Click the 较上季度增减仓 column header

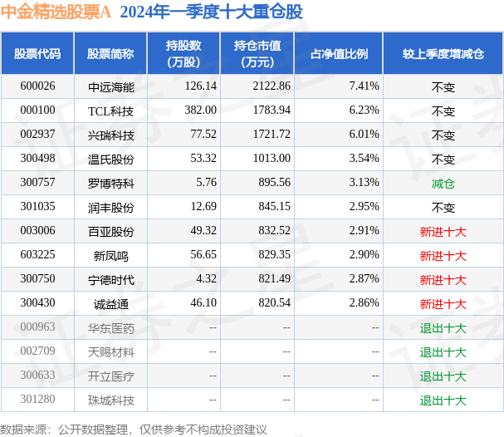coord(443,54)
